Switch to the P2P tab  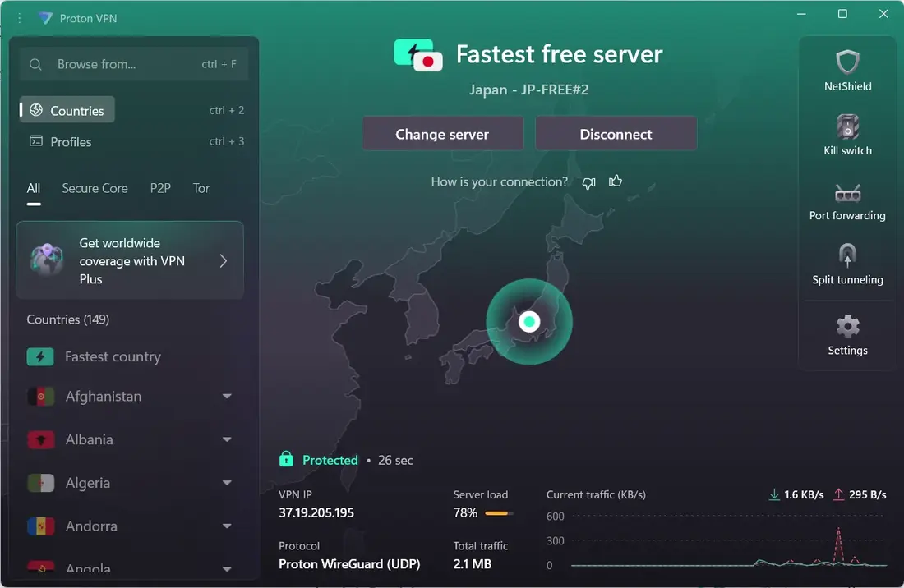coord(160,188)
